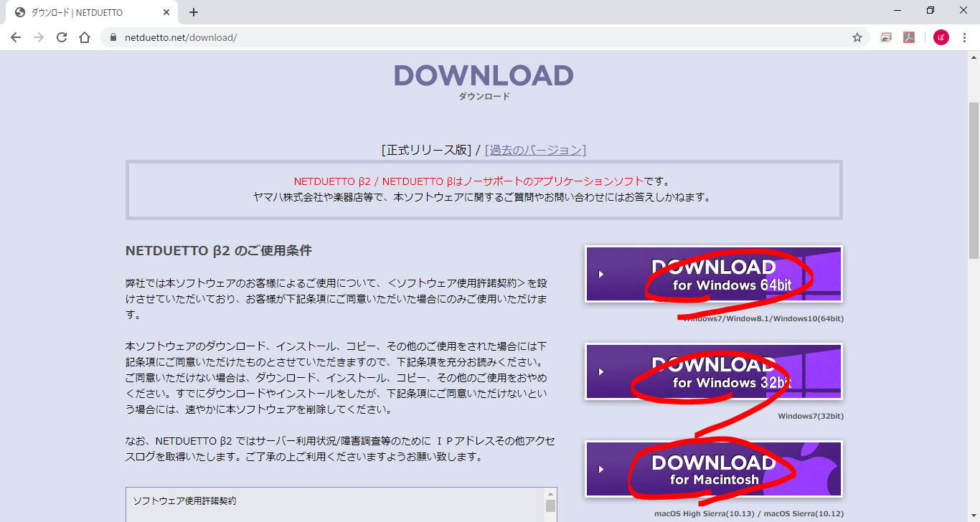This screenshot has height=522, width=980.
Task: Download NETDUETTO for Macintosh
Action: pos(714,469)
